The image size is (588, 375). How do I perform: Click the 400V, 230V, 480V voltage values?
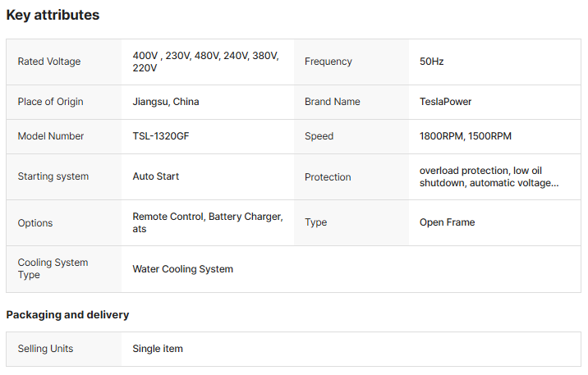coord(205,62)
